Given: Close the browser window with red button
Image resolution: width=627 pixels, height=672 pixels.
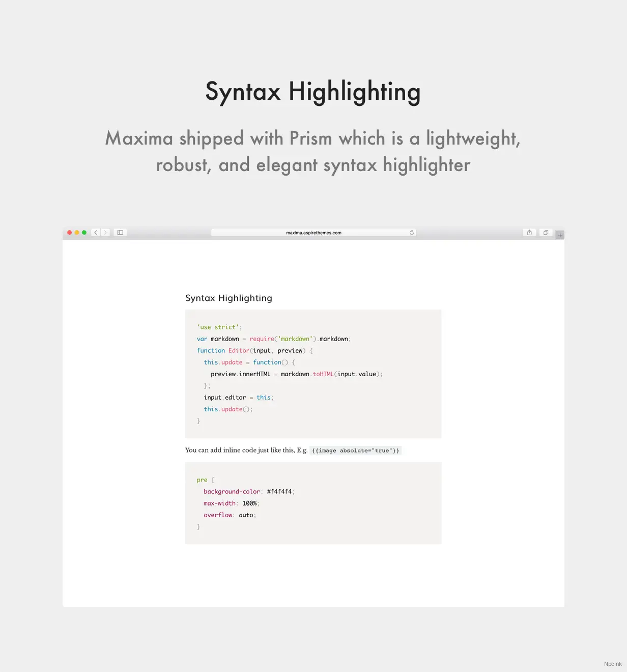Looking at the screenshot, I should coord(70,233).
